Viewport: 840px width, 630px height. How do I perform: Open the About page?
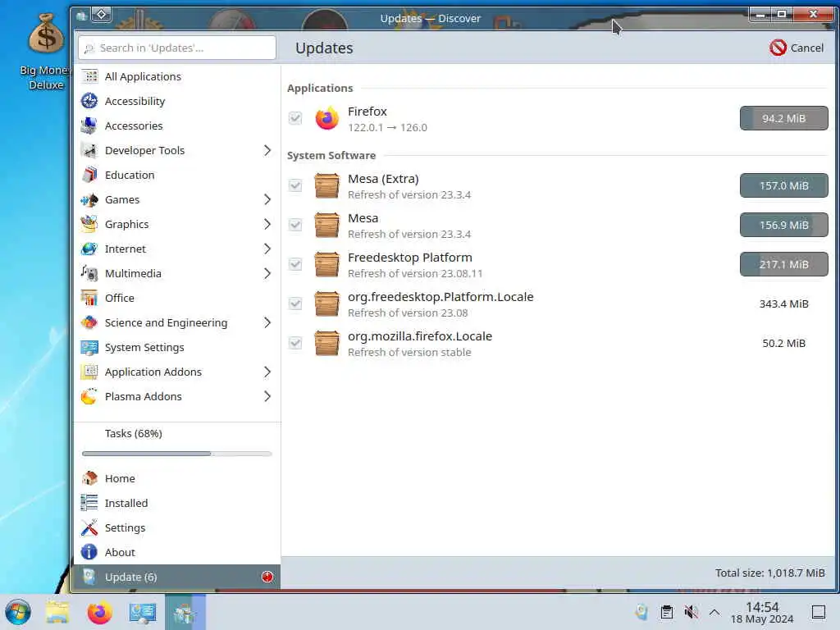[x=177, y=552]
